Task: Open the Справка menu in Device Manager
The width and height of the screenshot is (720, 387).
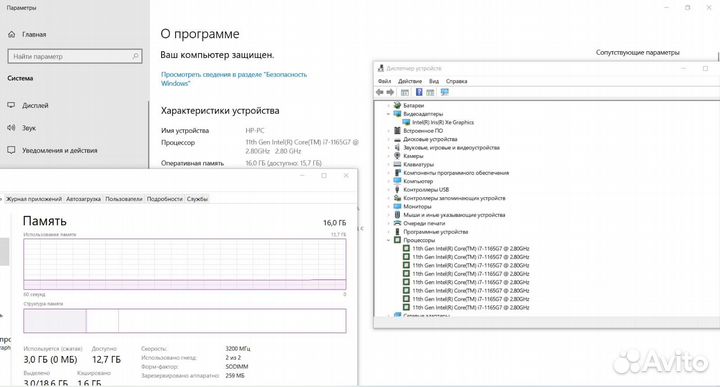Action: [x=456, y=81]
